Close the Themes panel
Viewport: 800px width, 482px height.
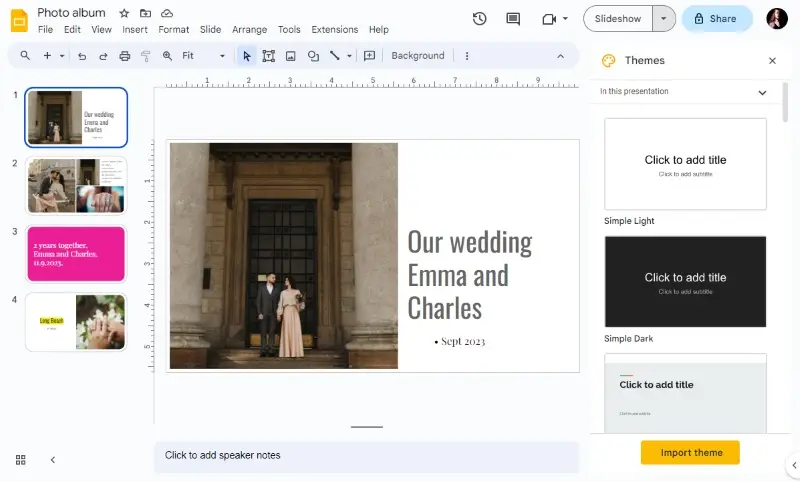click(x=772, y=61)
